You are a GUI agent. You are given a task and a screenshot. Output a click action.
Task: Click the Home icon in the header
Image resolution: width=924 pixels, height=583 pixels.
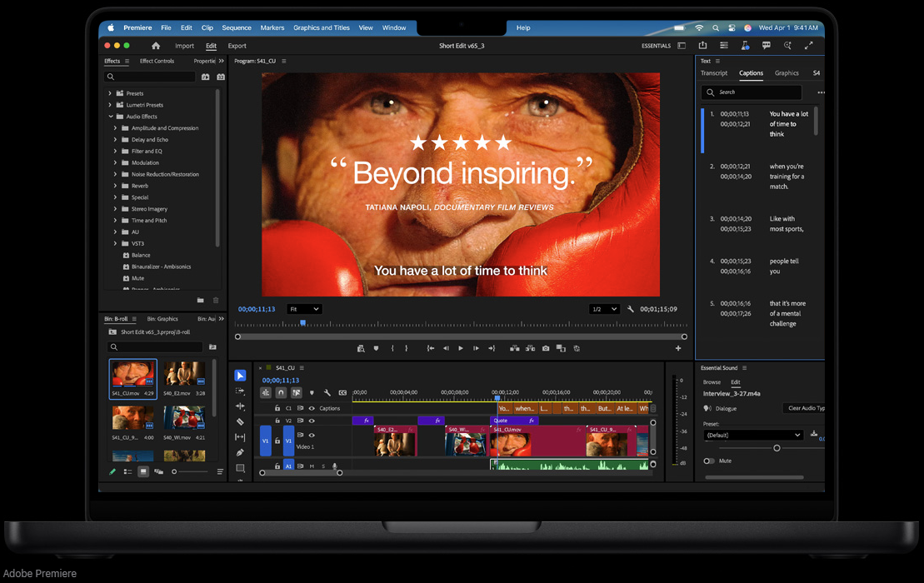point(156,46)
